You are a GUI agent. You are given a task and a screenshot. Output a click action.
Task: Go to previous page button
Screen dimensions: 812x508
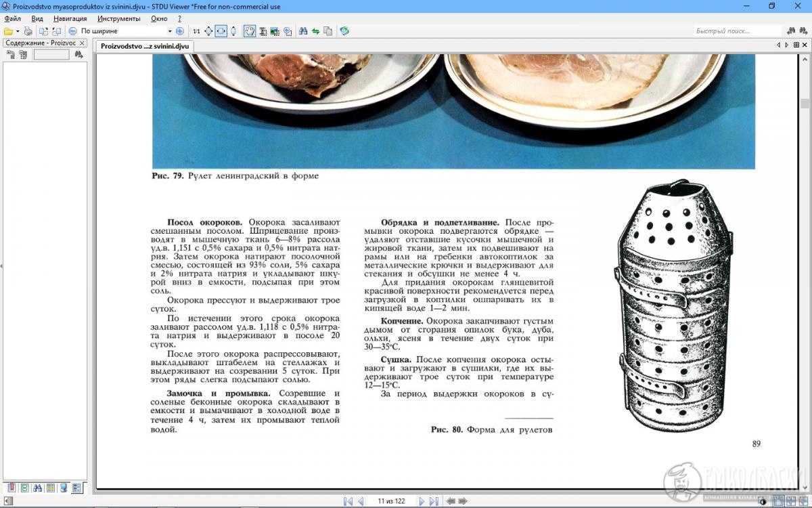coord(361,501)
